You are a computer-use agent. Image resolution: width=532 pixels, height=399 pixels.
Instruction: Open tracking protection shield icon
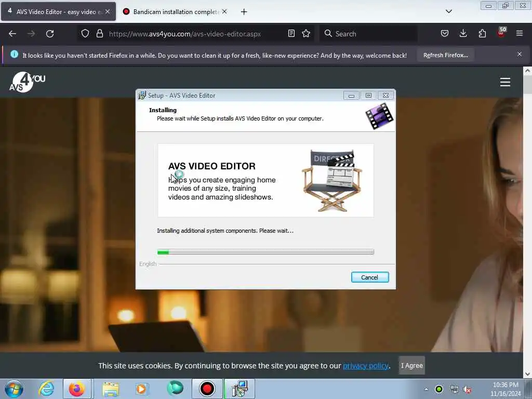(x=85, y=34)
